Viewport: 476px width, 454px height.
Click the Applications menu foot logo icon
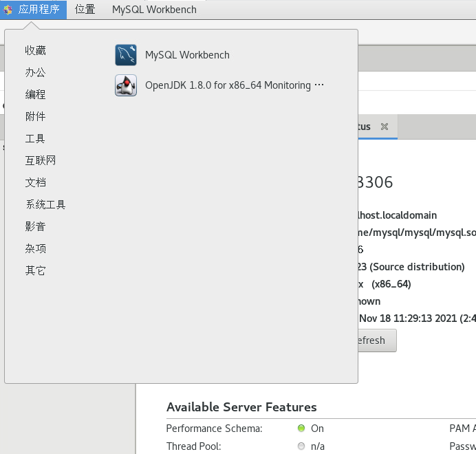[x=8, y=10]
